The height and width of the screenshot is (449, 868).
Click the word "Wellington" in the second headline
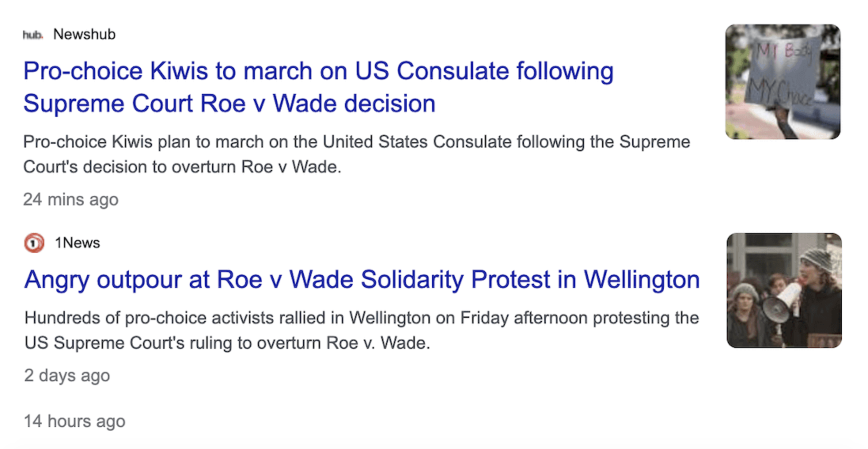(x=642, y=279)
